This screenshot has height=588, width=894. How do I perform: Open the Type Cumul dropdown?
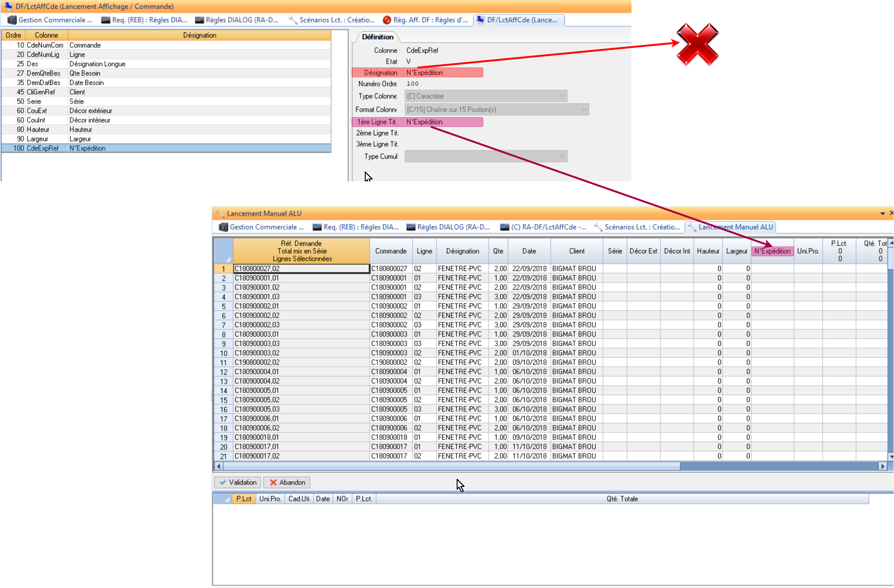click(x=562, y=156)
